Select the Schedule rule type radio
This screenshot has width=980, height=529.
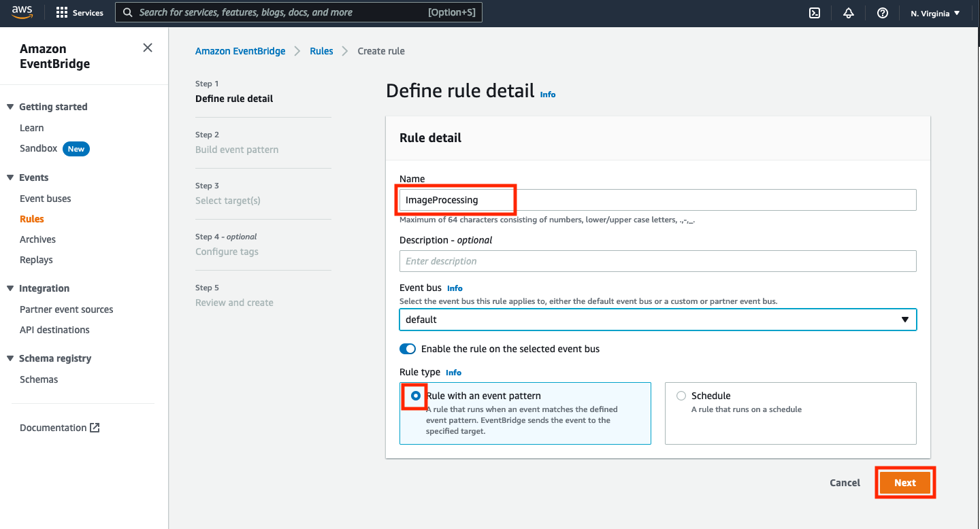(x=681, y=396)
